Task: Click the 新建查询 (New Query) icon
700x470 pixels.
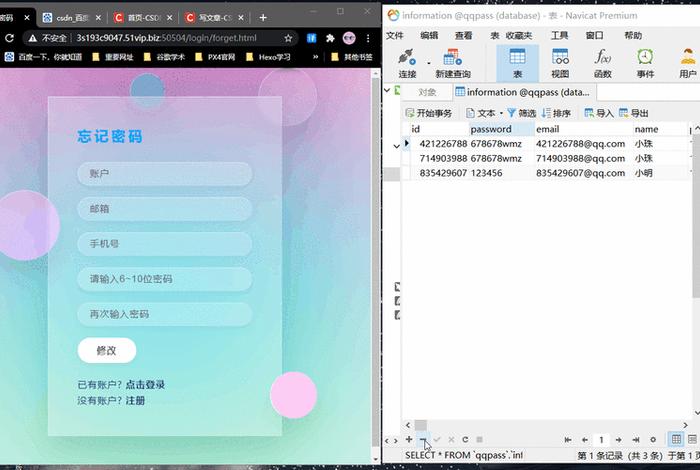Action: coord(453,64)
